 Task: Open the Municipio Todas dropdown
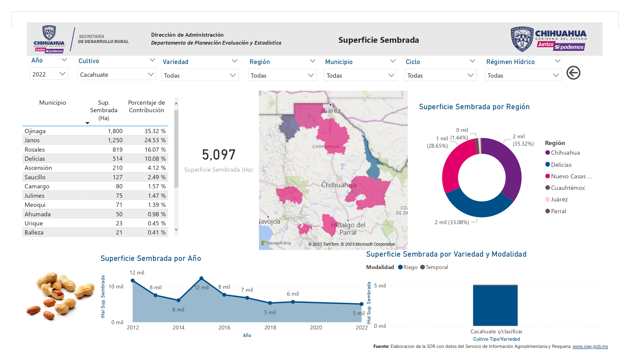coord(360,75)
